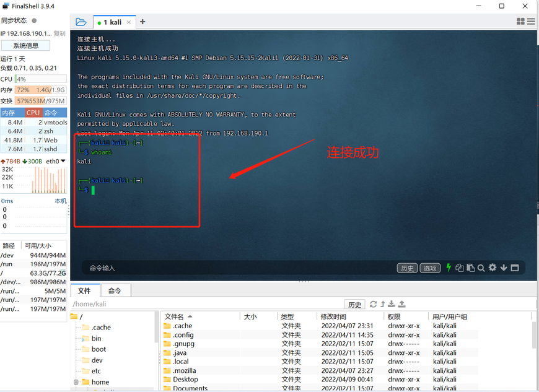
Task: Select the bin folder in tree
Action: click(92, 338)
